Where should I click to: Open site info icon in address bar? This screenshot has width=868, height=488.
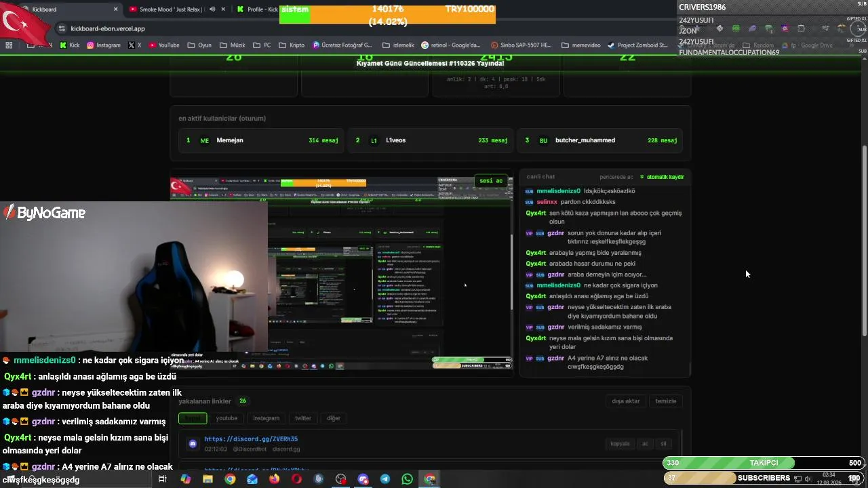pos(62,28)
